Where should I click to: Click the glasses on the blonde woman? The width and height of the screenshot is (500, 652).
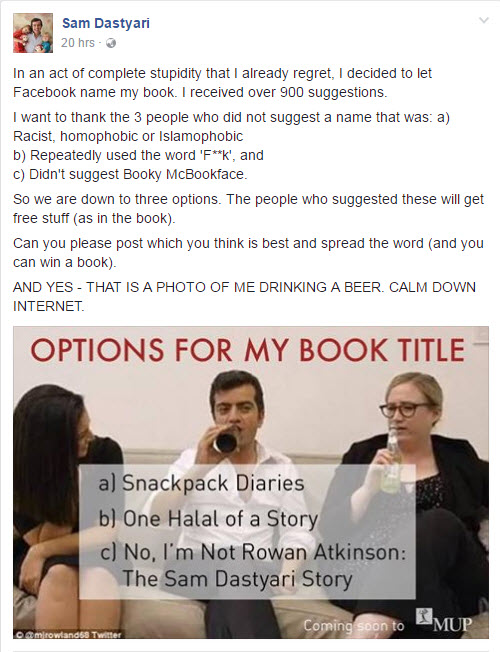(x=404, y=409)
